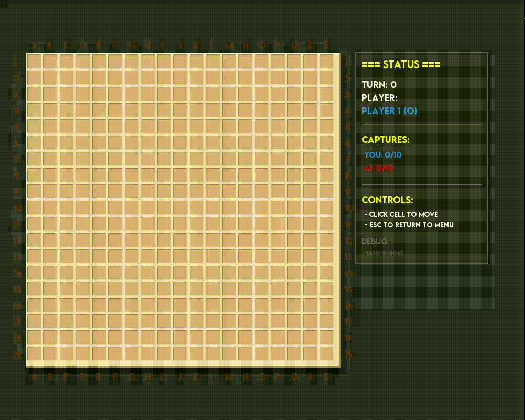Play a move at cell G7
The width and height of the screenshot is (525, 420).
point(132,159)
